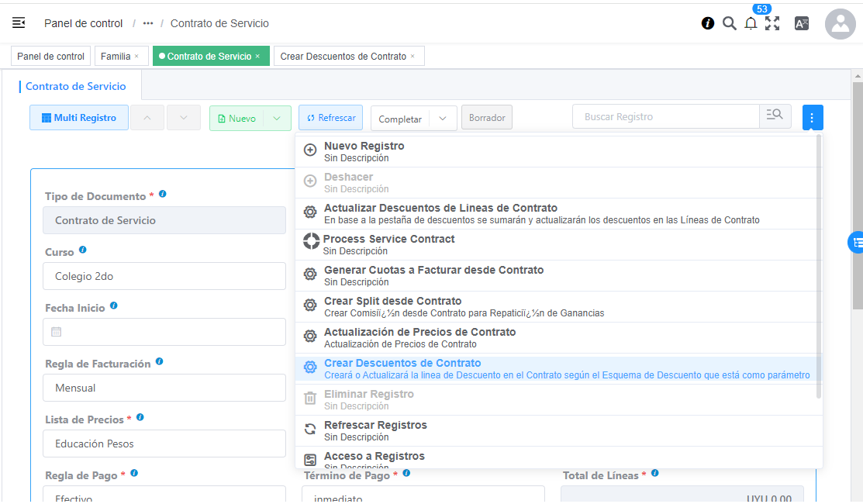Open the notifications bell with 53 alerts

(x=750, y=23)
